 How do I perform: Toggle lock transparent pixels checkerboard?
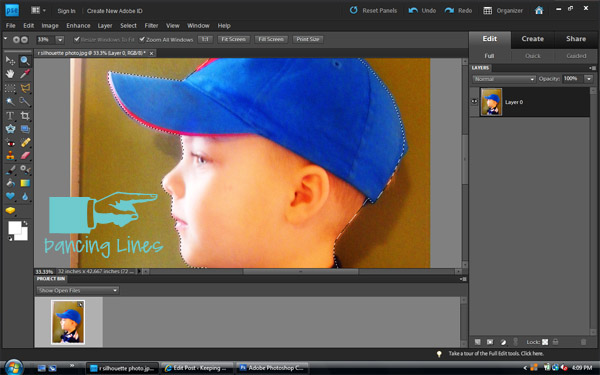545,342
